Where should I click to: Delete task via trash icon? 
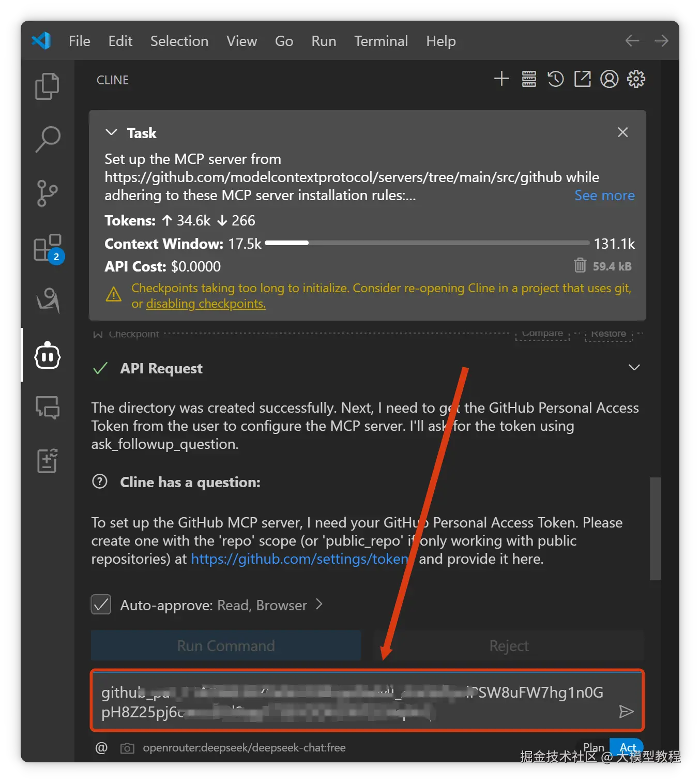click(580, 265)
